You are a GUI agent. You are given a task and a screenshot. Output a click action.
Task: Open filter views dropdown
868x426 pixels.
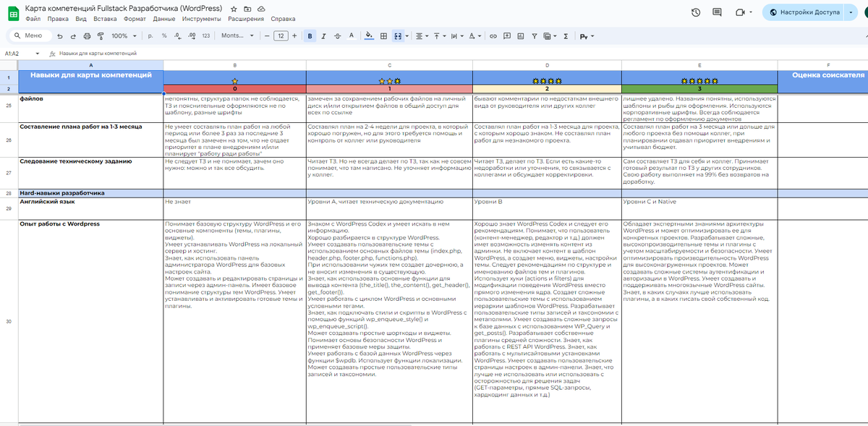tap(550, 35)
